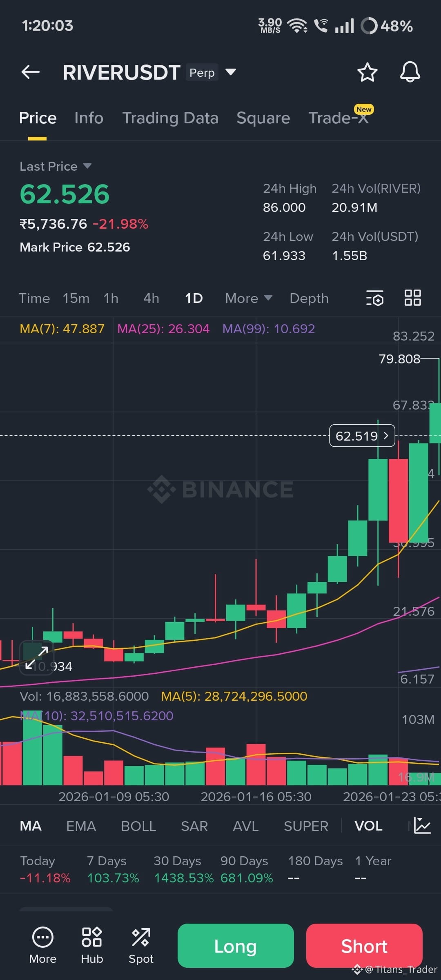Show the Depth chart

309,298
